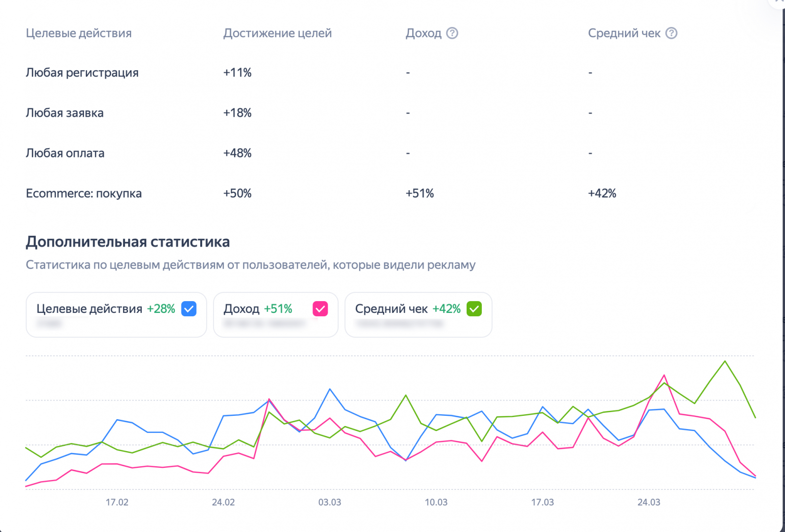Uncheck the pink Доход checkbox
Image resolution: width=785 pixels, height=532 pixels.
320,309
